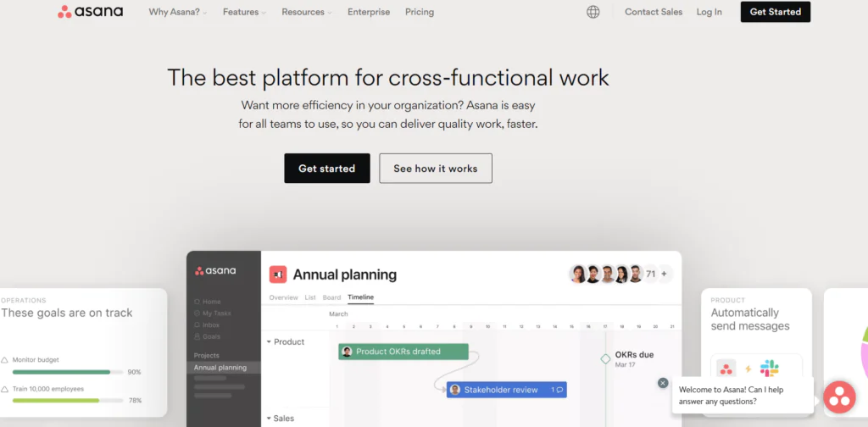Open the Resources dropdown menu
Screen dimensions: 868x427
click(306, 12)
